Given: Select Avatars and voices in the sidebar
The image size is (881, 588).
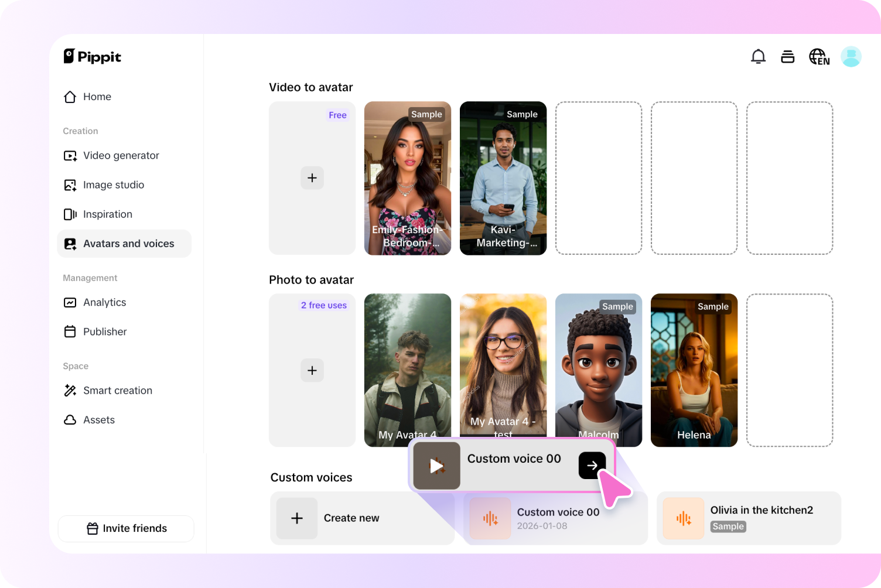Looking at the screenshot, I should (129, 244).
